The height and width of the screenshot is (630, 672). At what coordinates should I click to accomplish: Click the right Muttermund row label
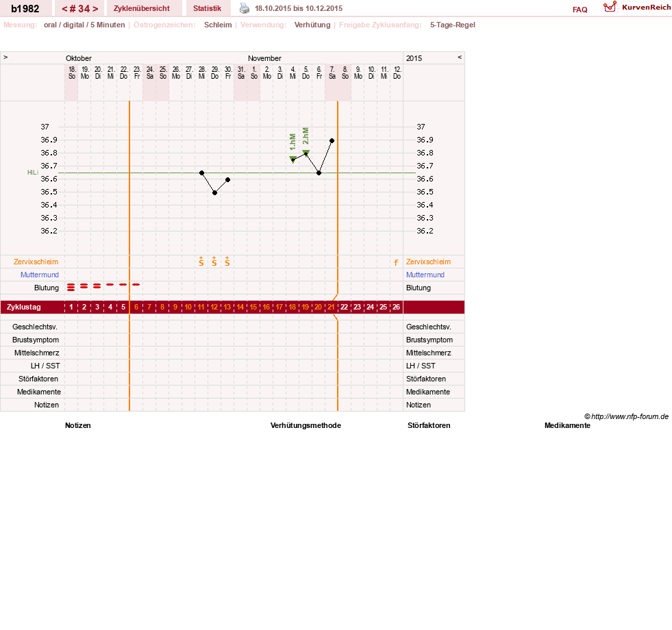tap(425, 275)
